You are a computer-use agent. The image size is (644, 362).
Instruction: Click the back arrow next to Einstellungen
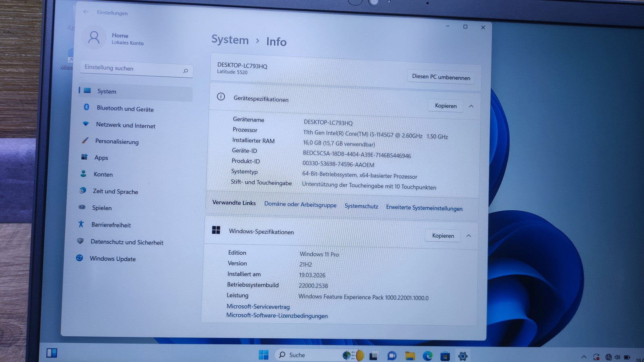[x=86, y=12]
